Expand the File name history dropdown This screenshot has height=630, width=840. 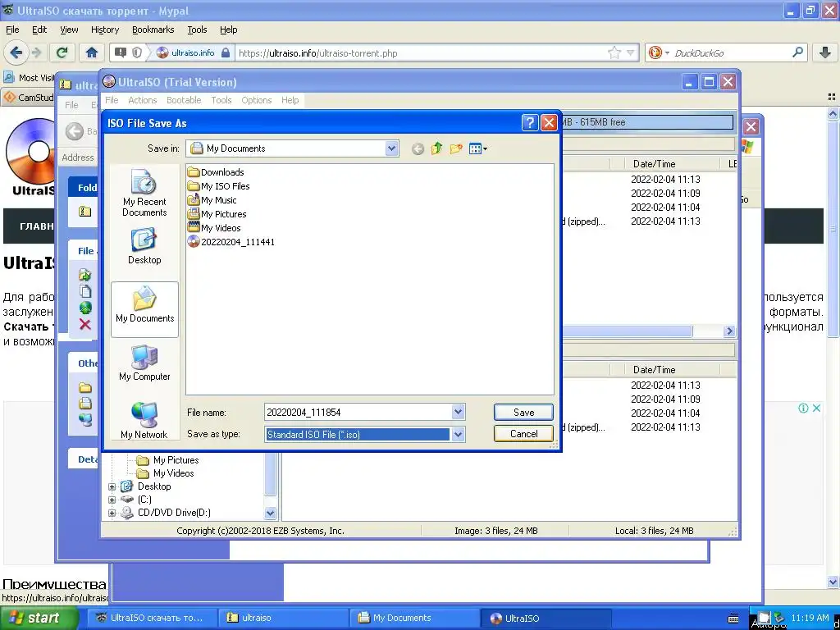[458, 412]
